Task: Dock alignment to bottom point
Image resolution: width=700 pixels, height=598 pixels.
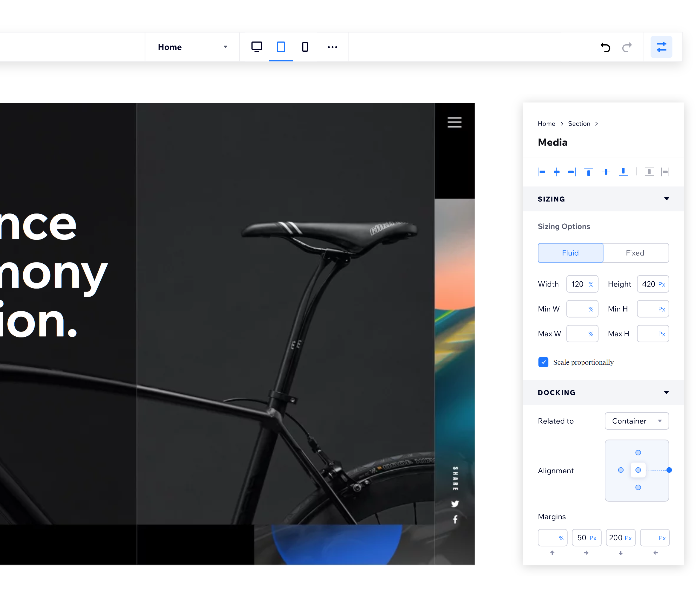Action: [638, 487]
